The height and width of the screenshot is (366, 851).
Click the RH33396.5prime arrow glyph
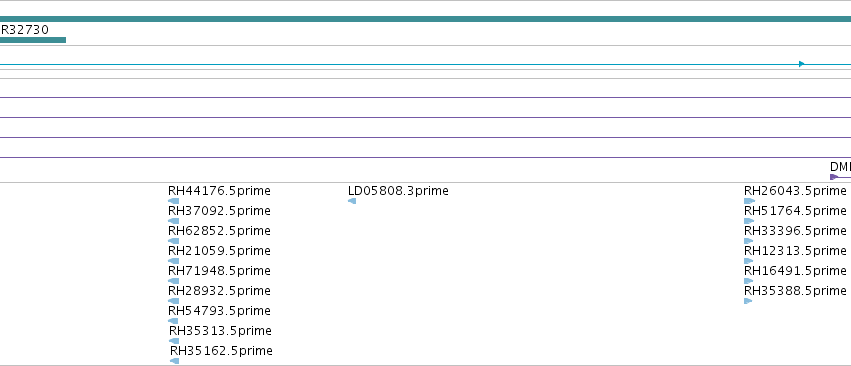point(748,241)
